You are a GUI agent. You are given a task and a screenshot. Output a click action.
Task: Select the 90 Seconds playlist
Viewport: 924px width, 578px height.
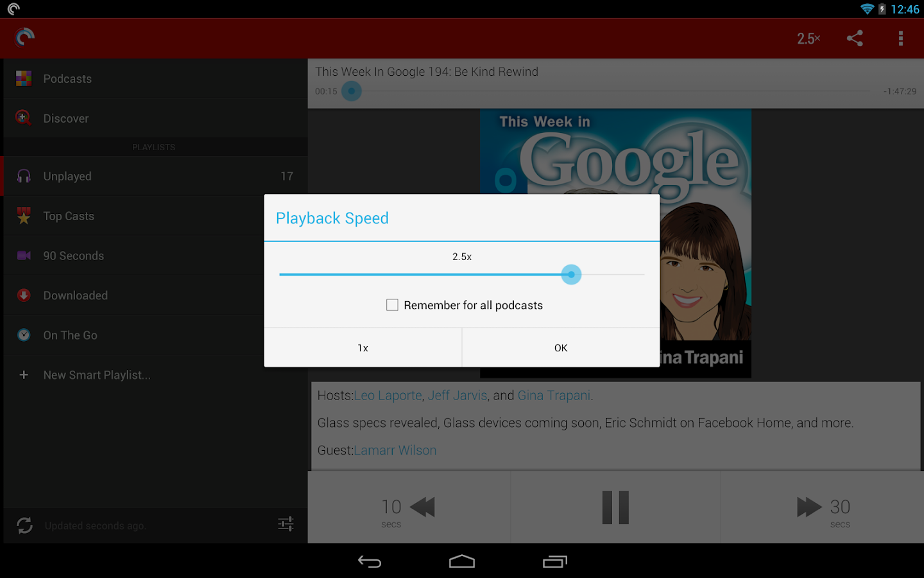tap(155, 256)
